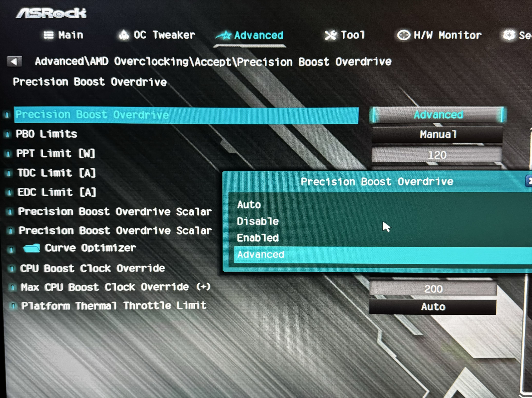Image resolution: width=532 pixels, height=398 pixels.
Task: Click info marker beside PBO Limits
Action: click(x=8, y=134)
